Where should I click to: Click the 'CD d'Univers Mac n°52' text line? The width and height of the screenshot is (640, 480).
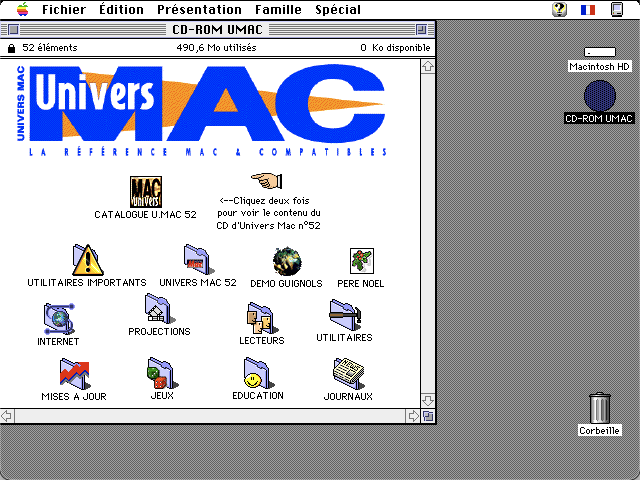point(268,225)
